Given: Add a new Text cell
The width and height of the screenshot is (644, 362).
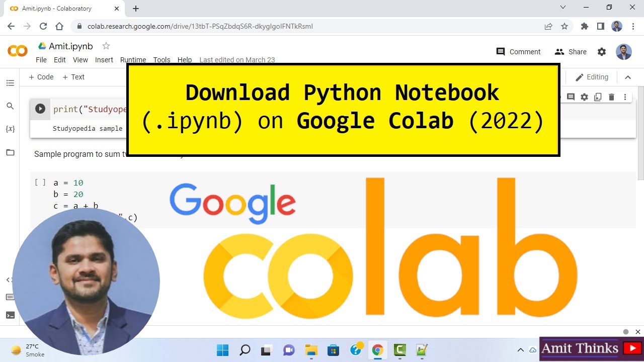Looking at the screenshot, I should point(73,77).
